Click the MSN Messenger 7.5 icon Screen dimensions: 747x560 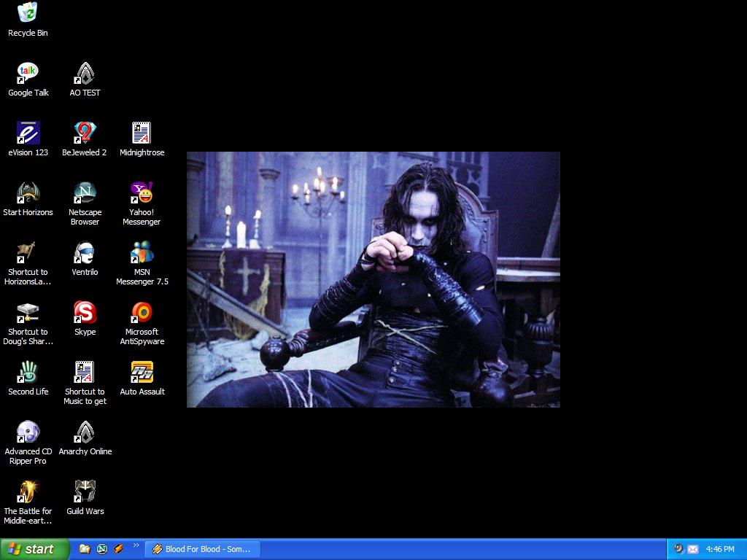(x=142, y=252)
